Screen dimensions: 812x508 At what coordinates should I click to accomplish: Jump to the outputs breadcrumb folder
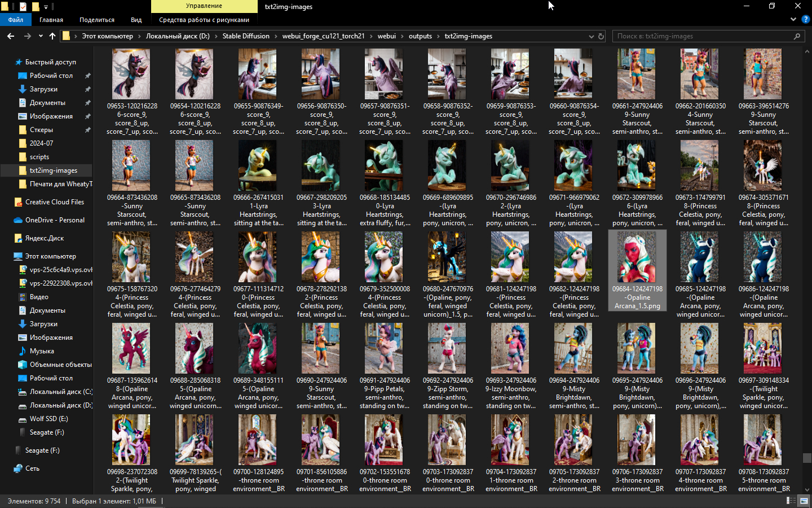420,36
